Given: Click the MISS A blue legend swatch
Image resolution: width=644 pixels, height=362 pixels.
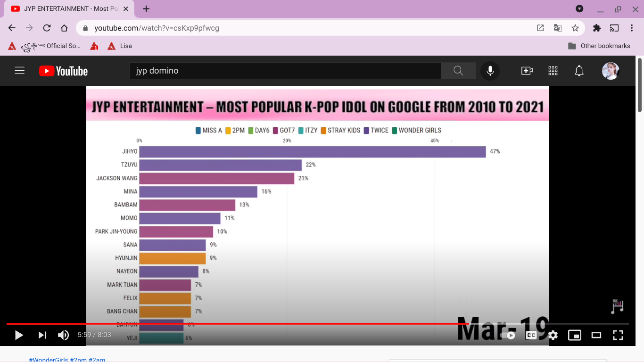Looking at the screenshot, I should 198,131.
